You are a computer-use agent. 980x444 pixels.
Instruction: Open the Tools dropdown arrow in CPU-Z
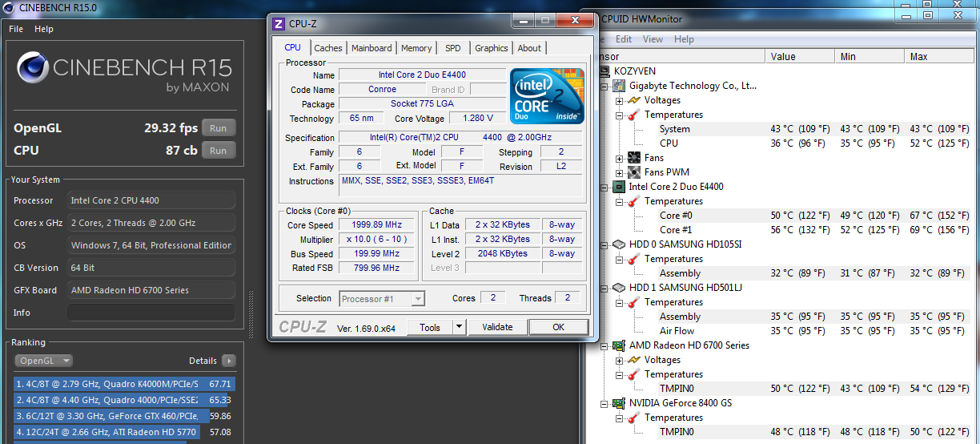[x=459, y=327]
